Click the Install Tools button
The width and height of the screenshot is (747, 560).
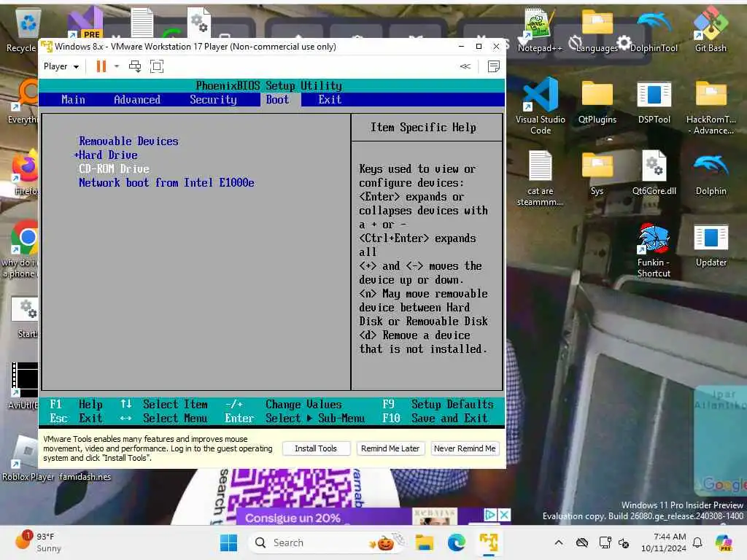[316, 448]
